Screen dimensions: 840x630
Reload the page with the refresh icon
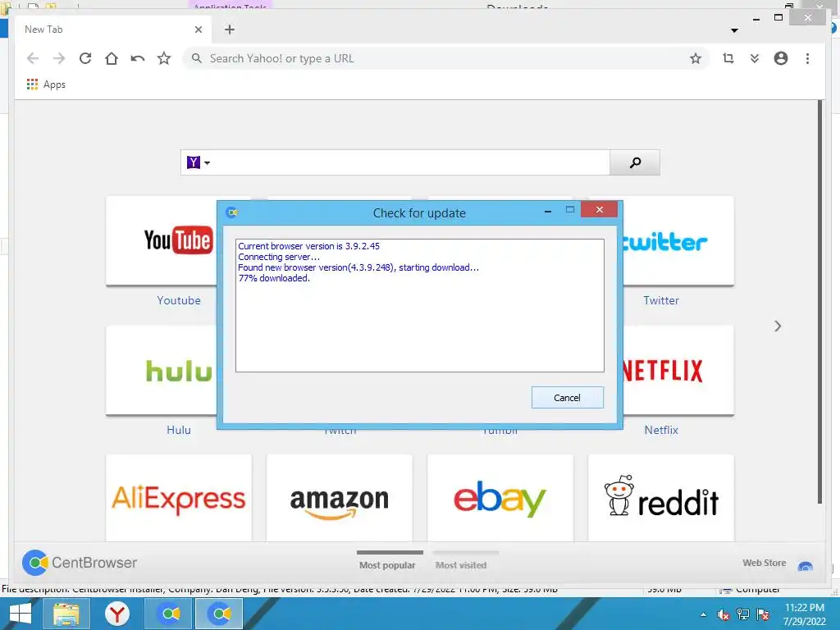pos(85,58)
